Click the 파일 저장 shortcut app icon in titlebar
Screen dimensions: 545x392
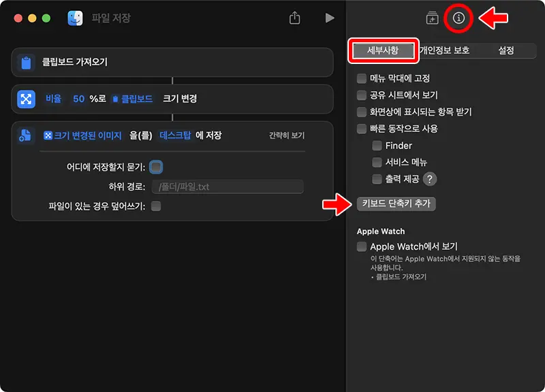point(74,18)
